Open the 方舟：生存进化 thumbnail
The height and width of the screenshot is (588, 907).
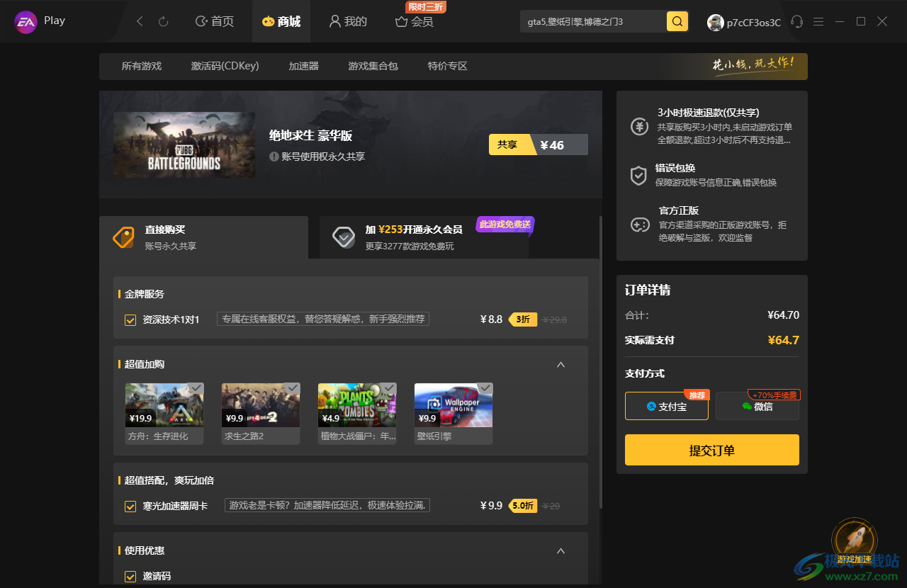point(164,405)
